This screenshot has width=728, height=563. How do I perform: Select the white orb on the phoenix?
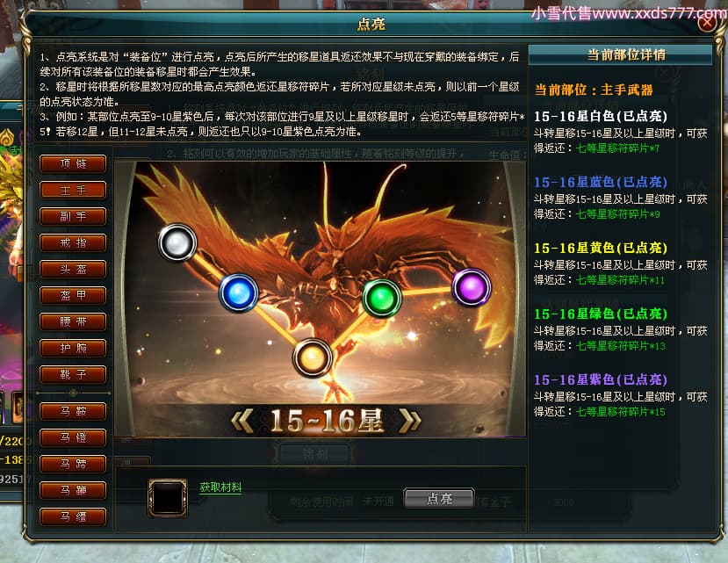[177, 242]
